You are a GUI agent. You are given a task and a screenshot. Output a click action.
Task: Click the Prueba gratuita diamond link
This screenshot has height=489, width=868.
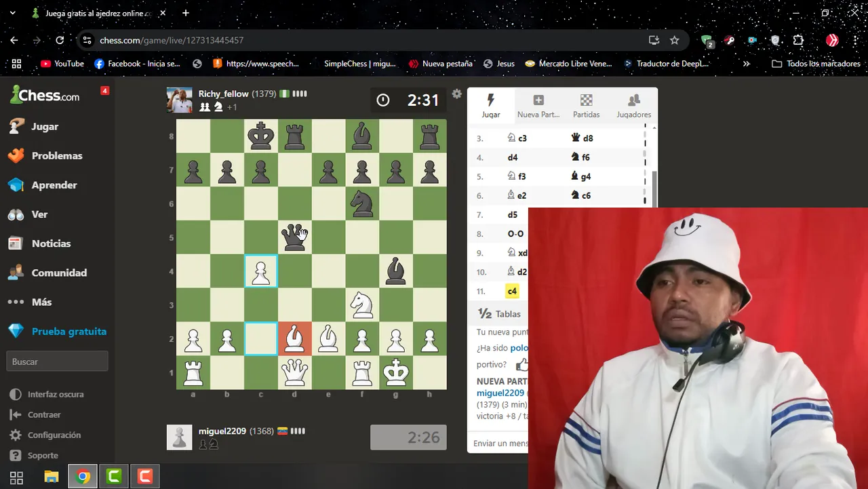[x=58, y=332]
